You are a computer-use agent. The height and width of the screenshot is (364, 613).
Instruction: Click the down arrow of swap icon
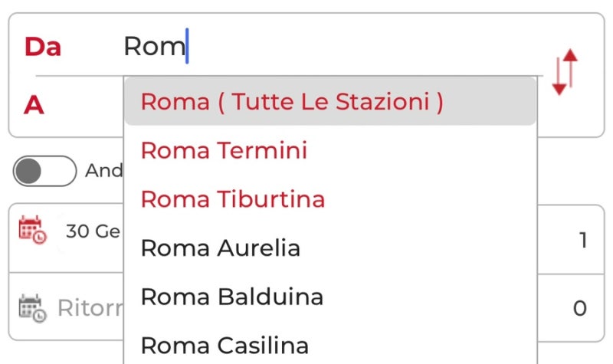pyautogui.click(x=559, y=76)
